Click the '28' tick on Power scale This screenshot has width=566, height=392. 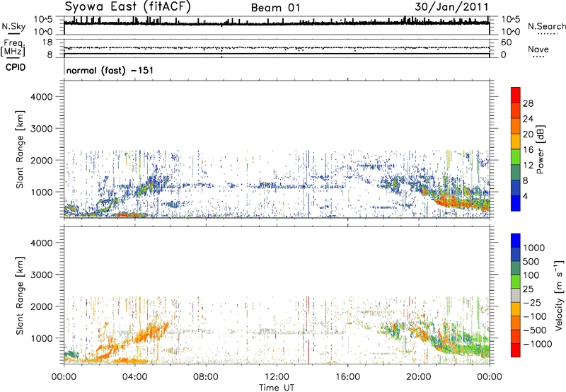coord(528,103)
